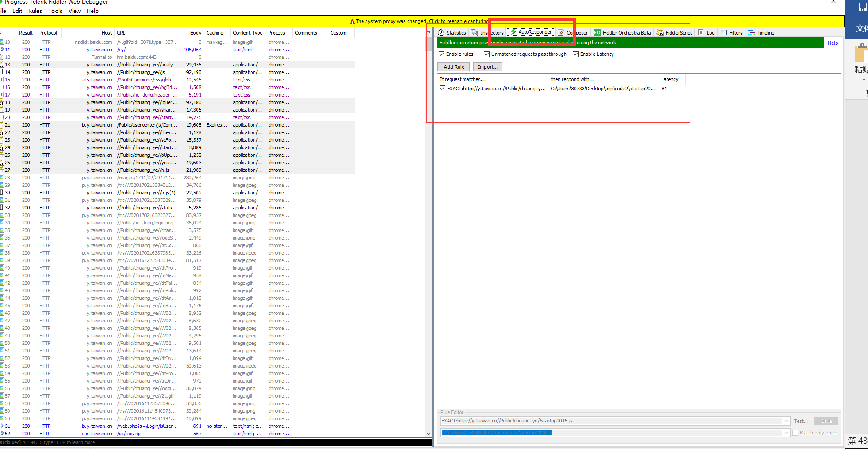The width and height of the screenshot is (868, 449).
Task: Expand the rule match pattern dropdown arrow
Action: pyautogui.click(x=786, y=421)
